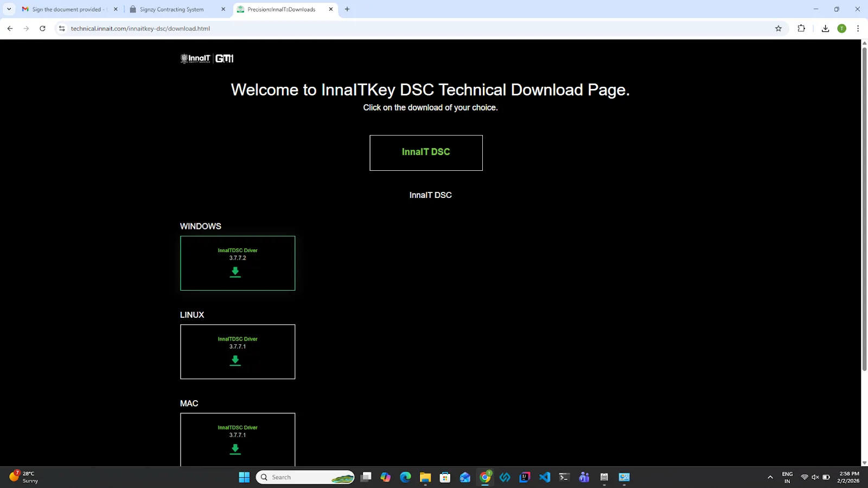This screenshot has height=488, width=868.
Task: Go back to previous page
Action: tap(10, 29)
